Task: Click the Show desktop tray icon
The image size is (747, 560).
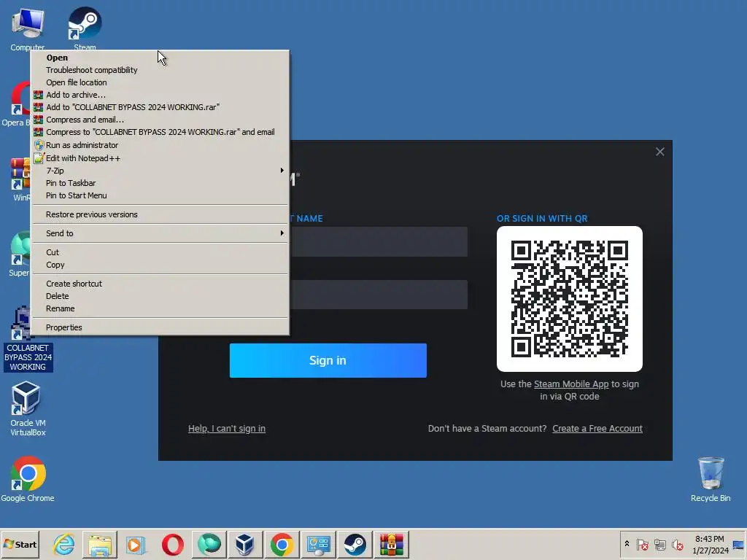Action: [739, 544]
